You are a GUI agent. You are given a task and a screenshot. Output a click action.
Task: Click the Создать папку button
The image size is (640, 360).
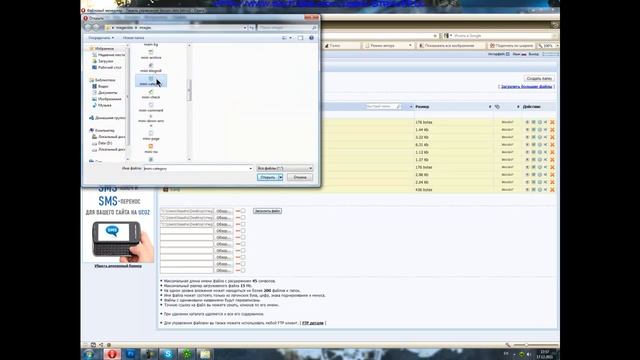pos(539,78)
